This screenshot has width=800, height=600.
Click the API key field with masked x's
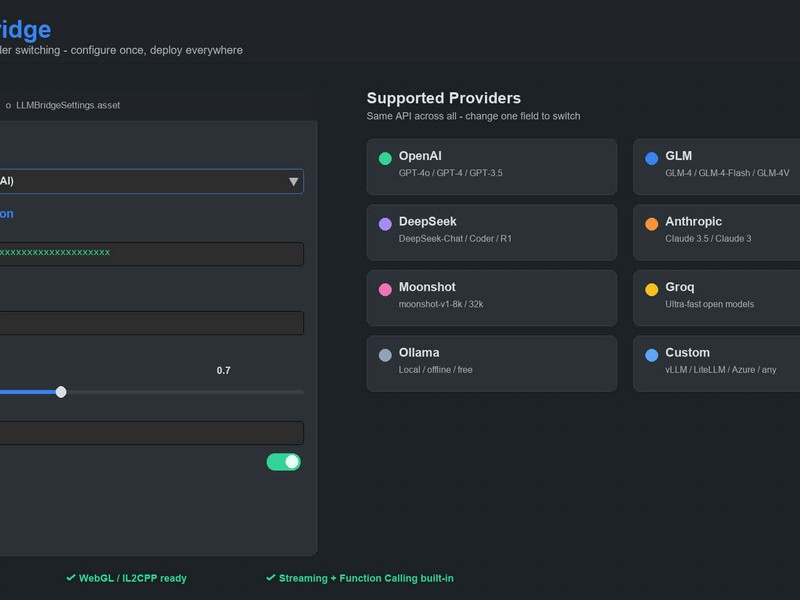(x=152, y=254)
